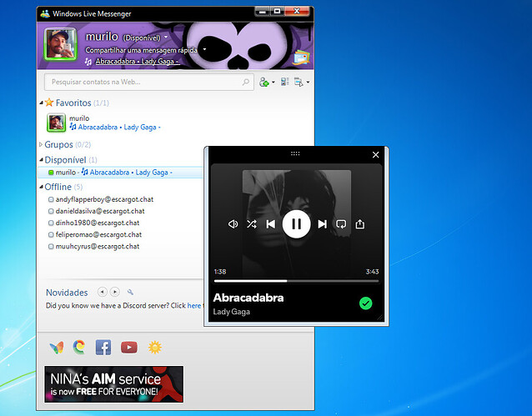This screenshot has height=416, width=532.
Task: Click the Novidades heading
Action: click(x=67, y=293)
